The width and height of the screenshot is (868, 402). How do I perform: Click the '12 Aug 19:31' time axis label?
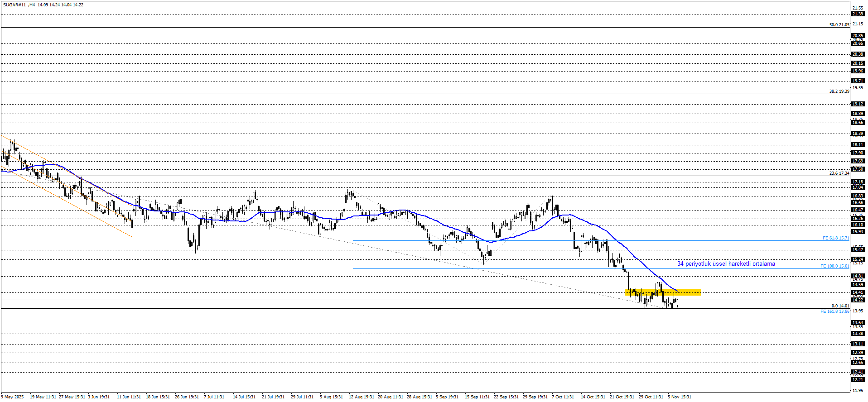tap(361, 397)
